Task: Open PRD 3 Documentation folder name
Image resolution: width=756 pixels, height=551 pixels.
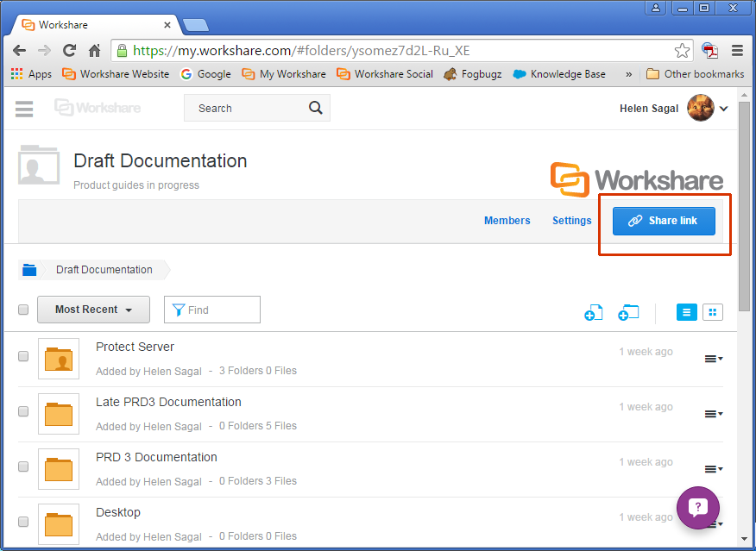Action: click(x=156, y=457)
